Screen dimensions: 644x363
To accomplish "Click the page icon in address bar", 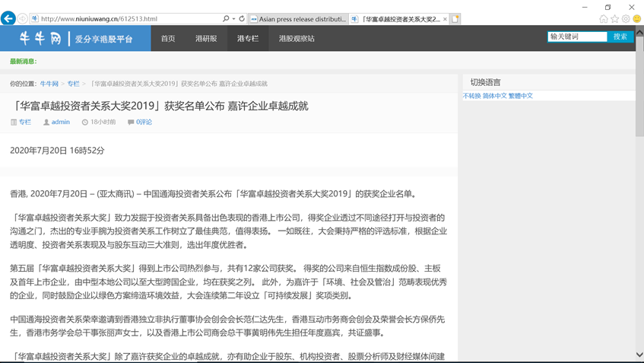I will click(x=35, y=19).
